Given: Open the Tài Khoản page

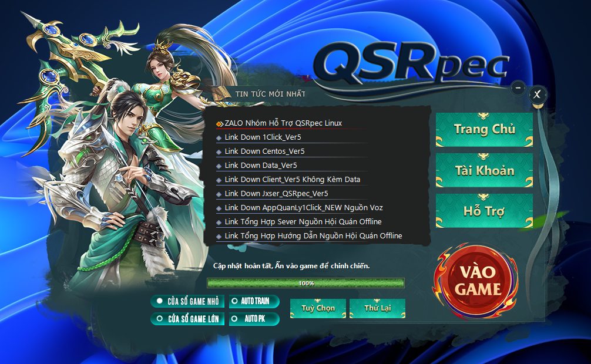Looking at the screenshot, I should 484,170.
